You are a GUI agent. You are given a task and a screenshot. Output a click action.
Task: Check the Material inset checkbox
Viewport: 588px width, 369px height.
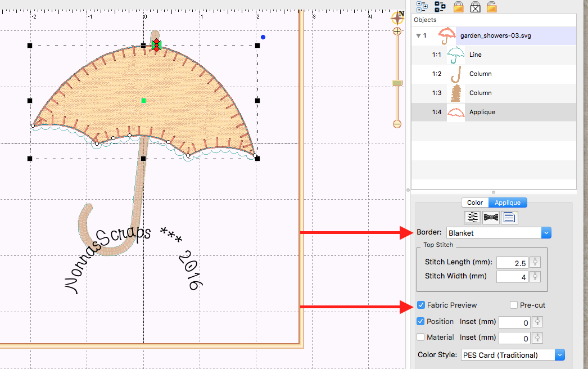click(421, 337)
